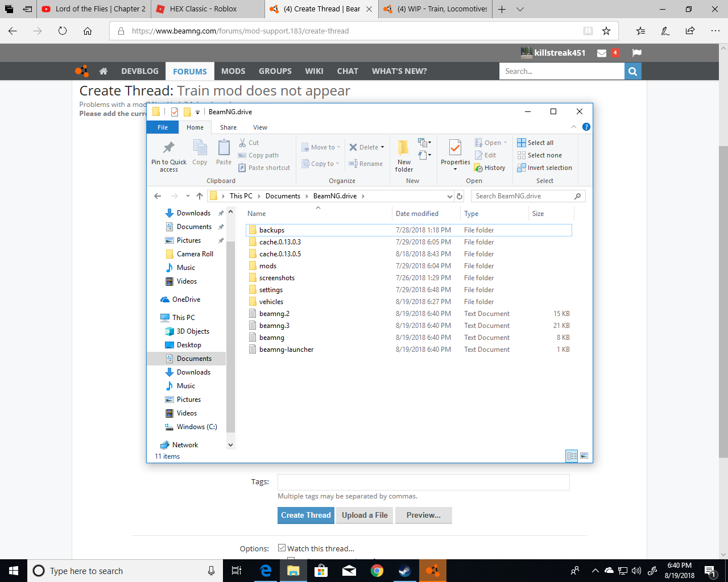
Task: Click Select all in the ribbon
Action: click(535, 143)
